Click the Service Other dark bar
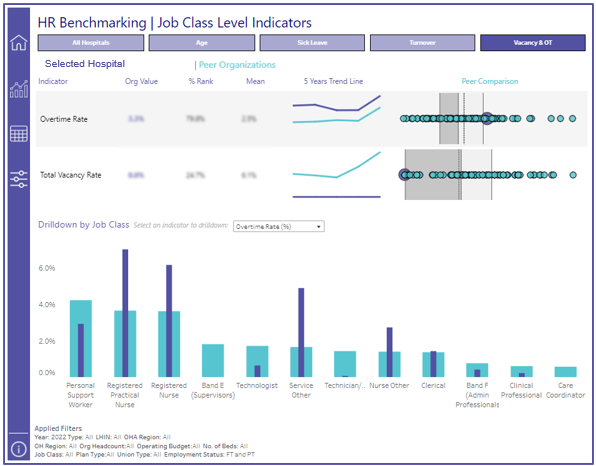The image size is (596, 466). click(301, 332)
